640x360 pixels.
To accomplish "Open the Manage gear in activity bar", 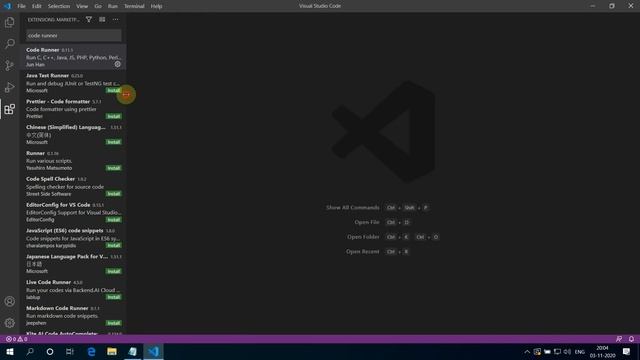I will point(9,323).
